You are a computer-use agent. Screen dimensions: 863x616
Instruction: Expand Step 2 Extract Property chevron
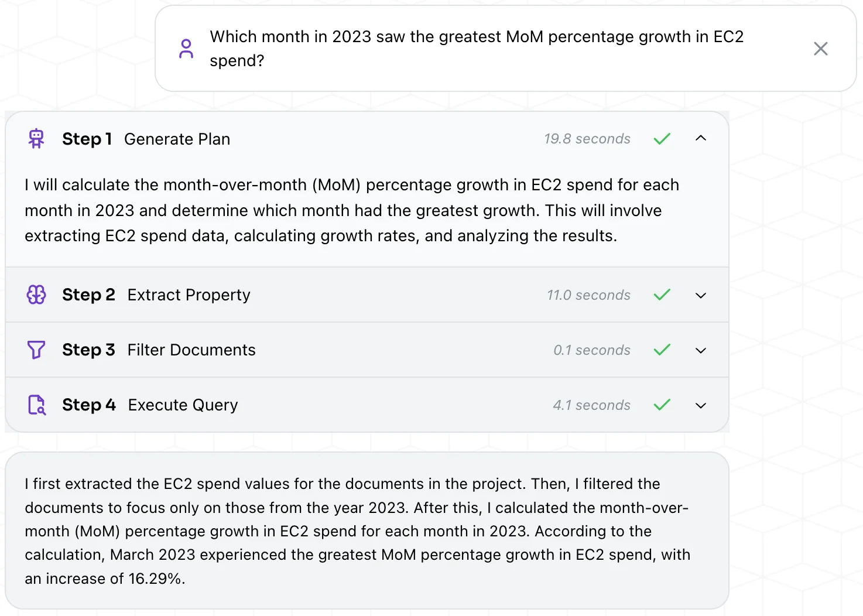701,295
